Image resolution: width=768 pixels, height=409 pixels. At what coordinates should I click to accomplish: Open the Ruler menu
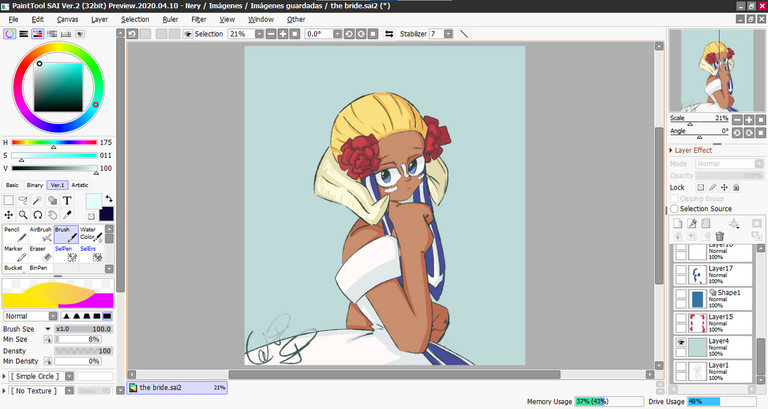click(x=170, y=19)
